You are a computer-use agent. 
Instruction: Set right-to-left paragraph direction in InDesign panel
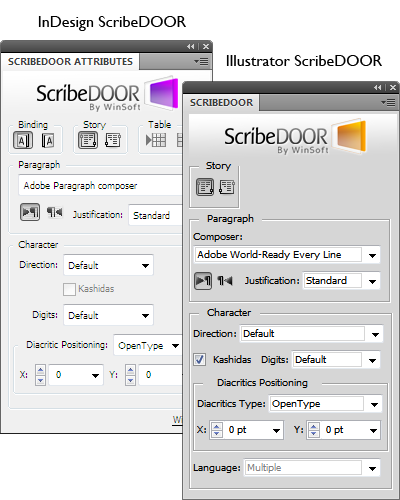pyautogui.click(x=54, y=212)
